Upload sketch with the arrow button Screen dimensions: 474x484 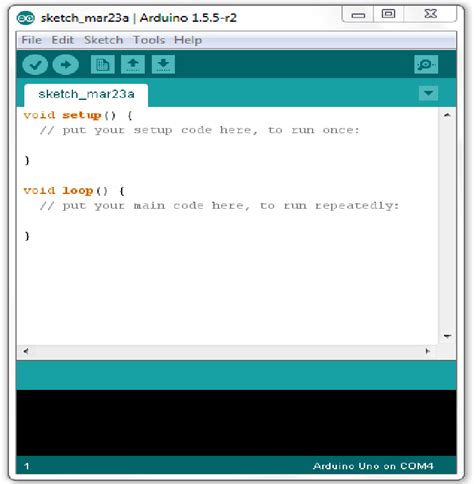66,65
